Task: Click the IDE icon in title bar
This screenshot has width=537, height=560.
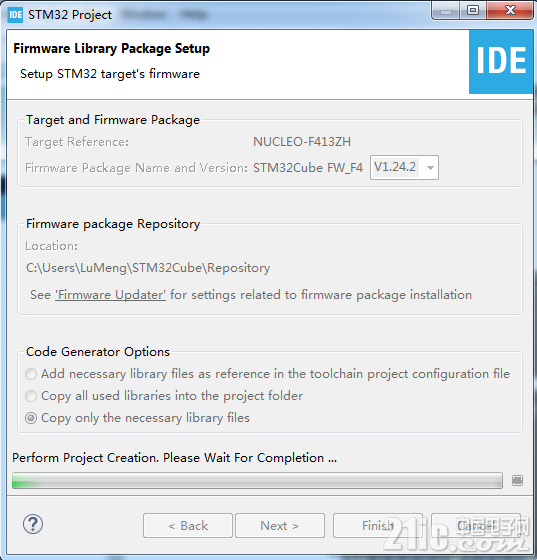Action: pyautogui.click(x=15, y=15)
